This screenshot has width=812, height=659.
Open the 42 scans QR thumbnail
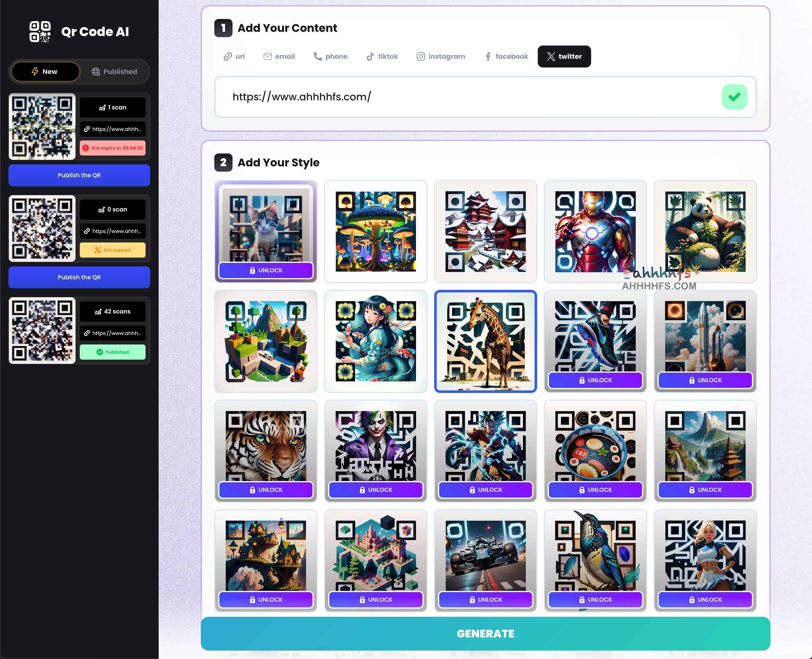pos(42,330)
